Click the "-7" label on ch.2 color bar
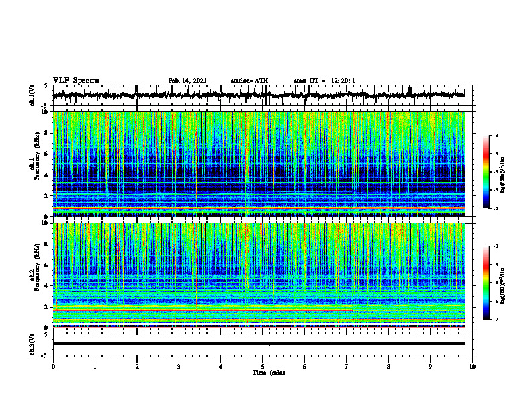 pos(495,319)
